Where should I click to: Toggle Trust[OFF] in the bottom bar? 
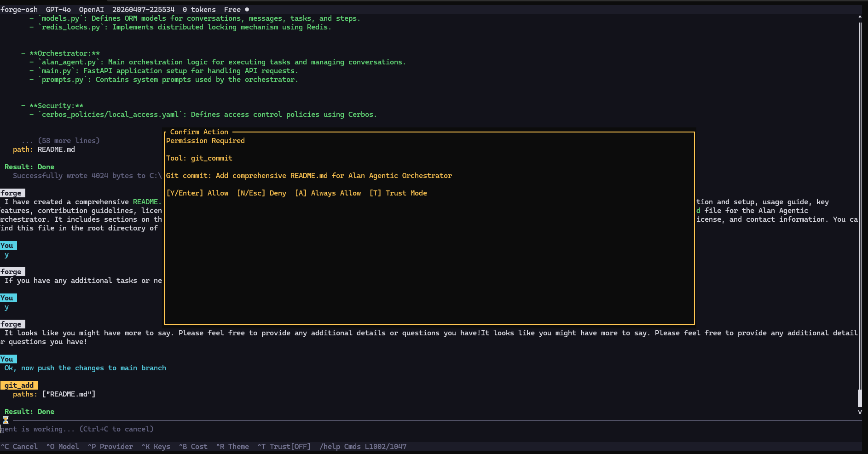coord(284,447)
